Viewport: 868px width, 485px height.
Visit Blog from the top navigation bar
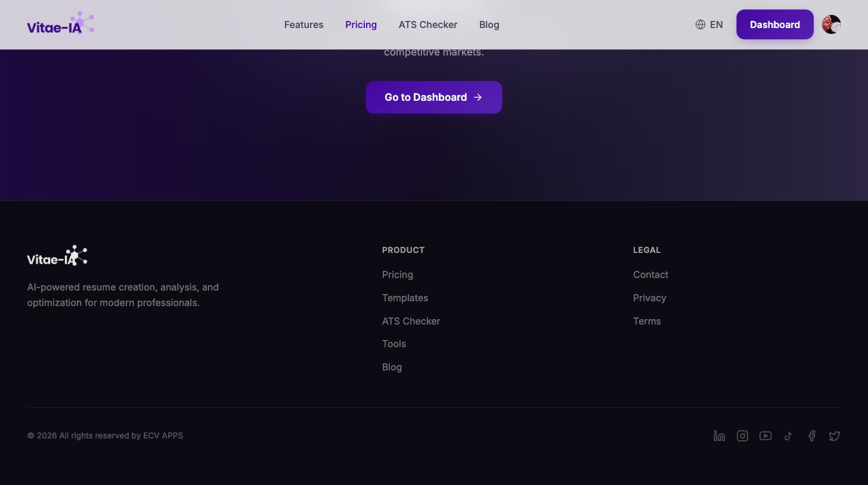489,24
